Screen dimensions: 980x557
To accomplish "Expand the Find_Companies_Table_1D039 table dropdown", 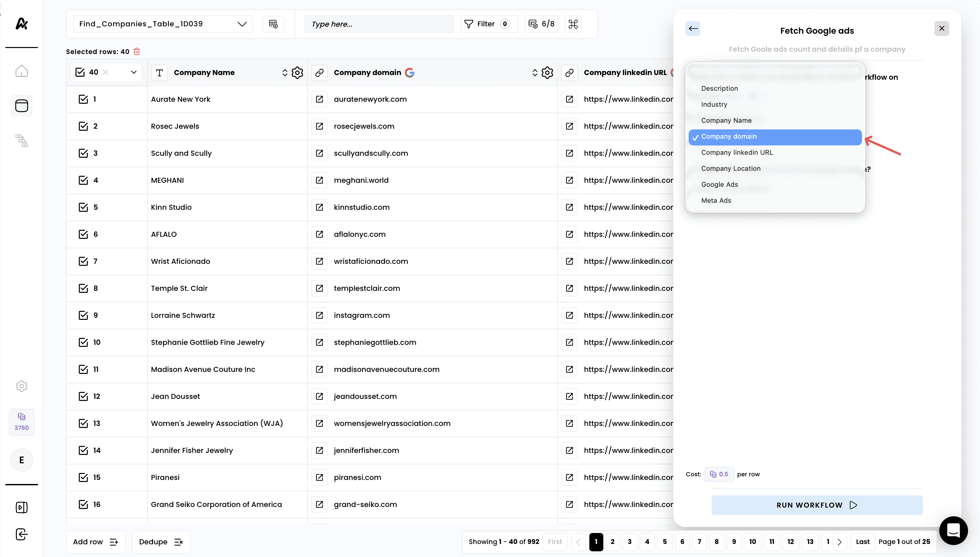I will click(x=242, y=24).
